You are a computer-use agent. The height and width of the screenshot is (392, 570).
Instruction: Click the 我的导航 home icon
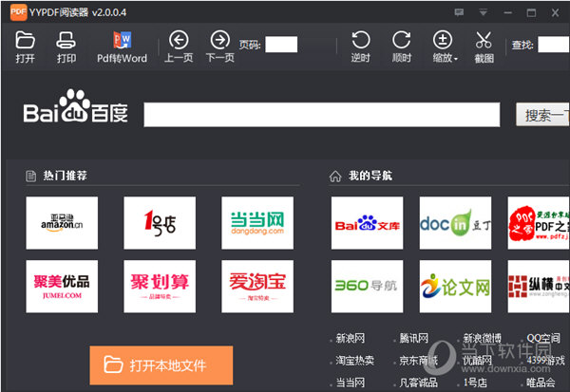pos(335,177)
